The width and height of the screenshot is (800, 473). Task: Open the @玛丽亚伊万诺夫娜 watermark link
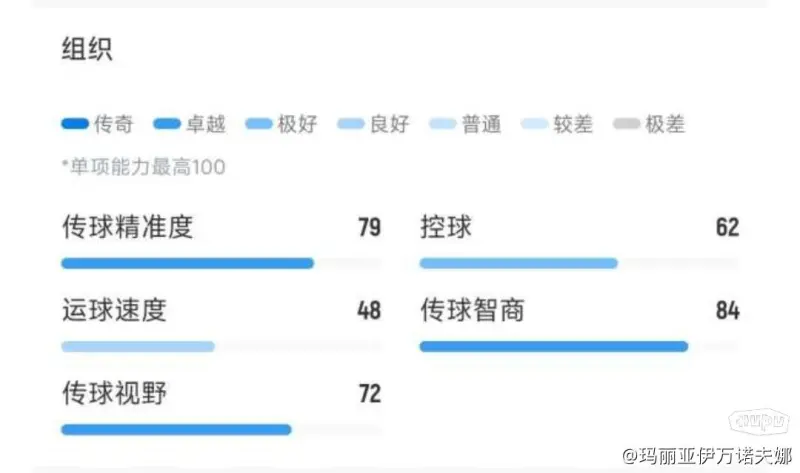click(x=707, y=455)
